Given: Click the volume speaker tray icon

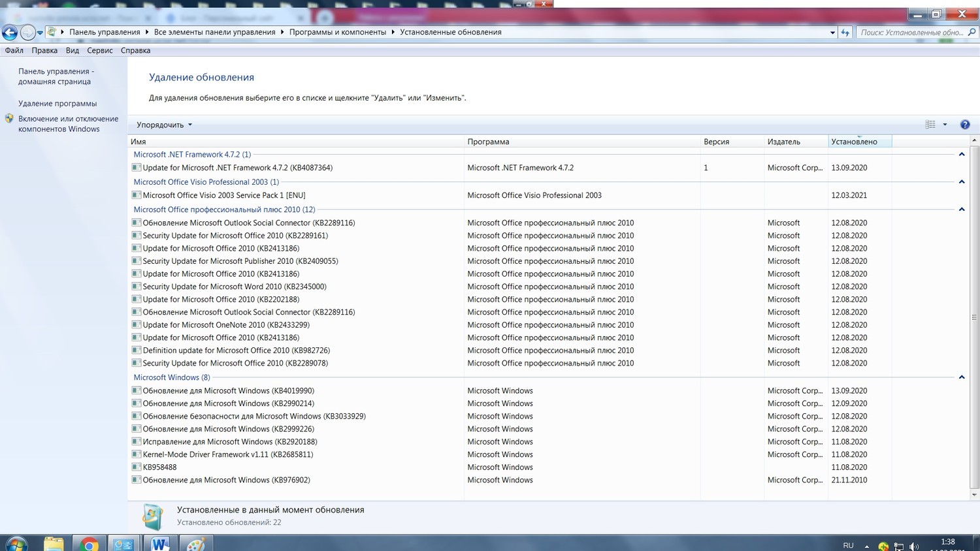Looking at the screenshot, I should [x=914, y=546].
